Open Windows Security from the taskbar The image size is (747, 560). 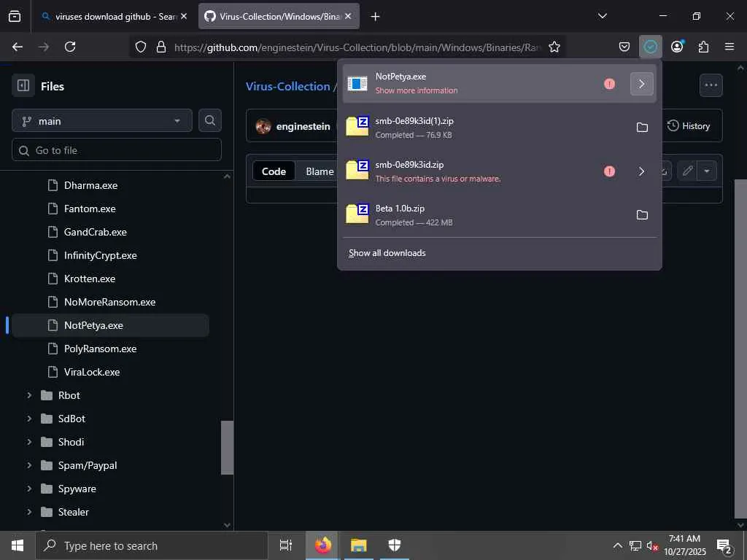[395, 545]
